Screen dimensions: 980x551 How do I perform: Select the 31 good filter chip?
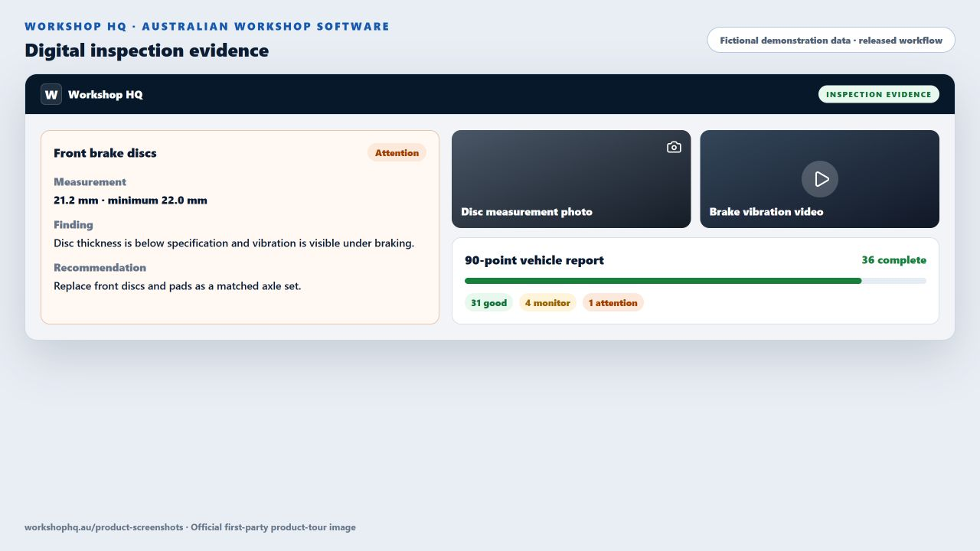click(488, 303)
